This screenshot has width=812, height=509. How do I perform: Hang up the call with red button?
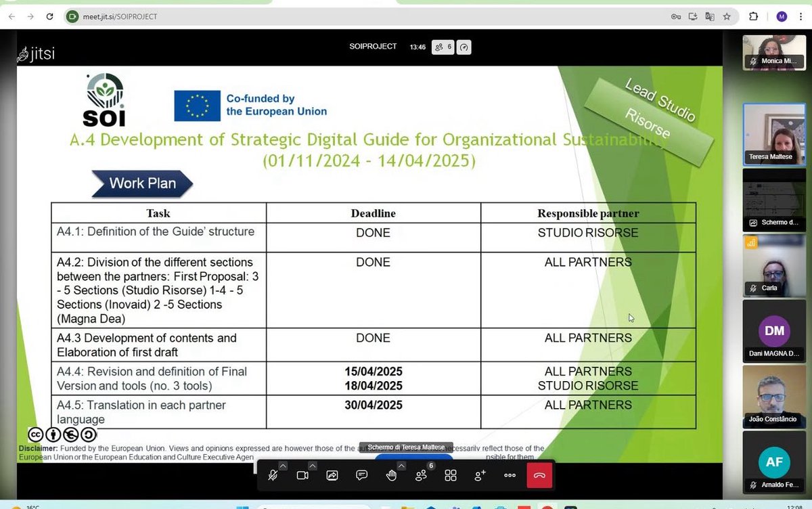(539, 476)
